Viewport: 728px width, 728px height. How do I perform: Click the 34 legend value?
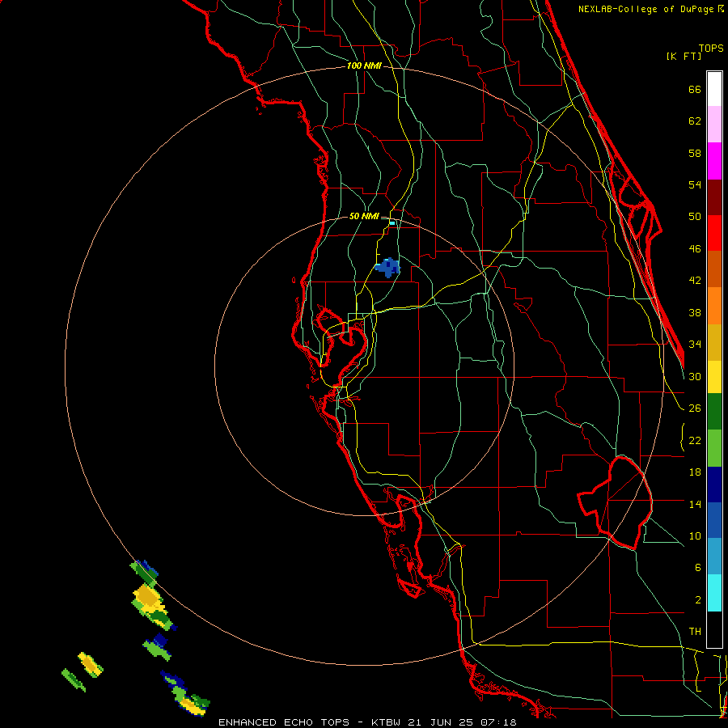695,345
